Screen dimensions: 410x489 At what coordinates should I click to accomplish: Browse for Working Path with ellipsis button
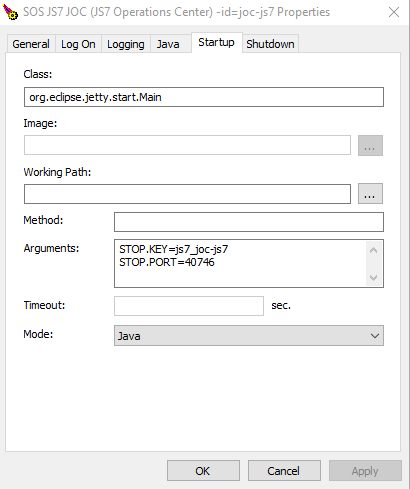pyautogui.click(x=370, y=194)
